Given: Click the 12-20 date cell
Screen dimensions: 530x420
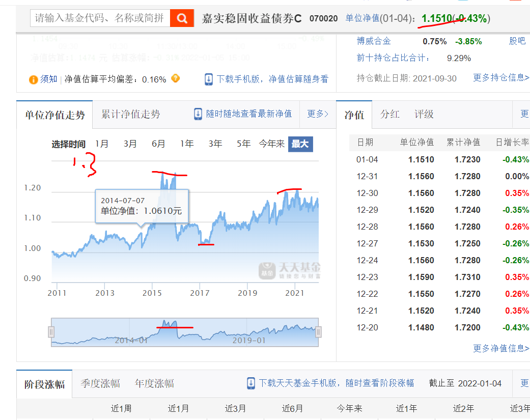Looking at the screenshot, I should [x=367, y=327].
